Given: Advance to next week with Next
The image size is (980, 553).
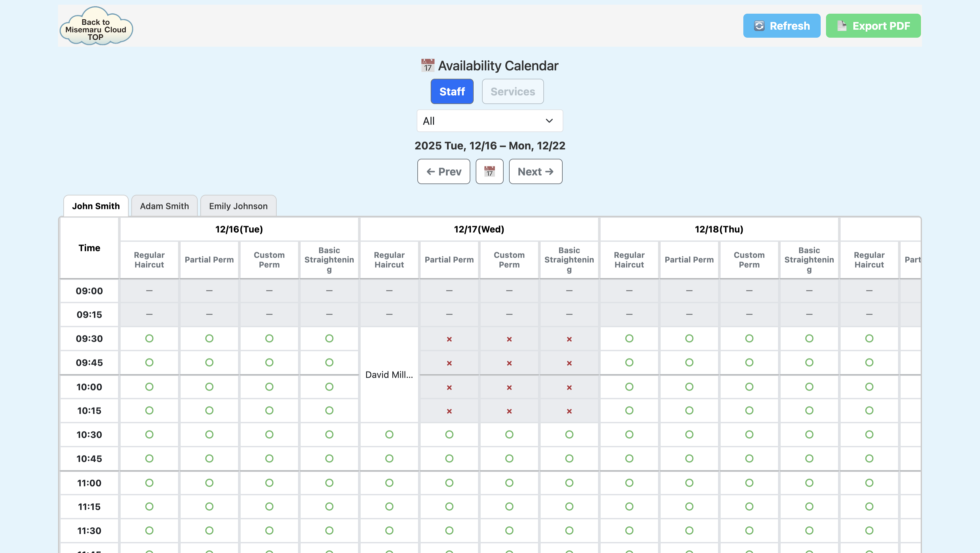Looking at the screenshot, I should click(x=535, y=172).
